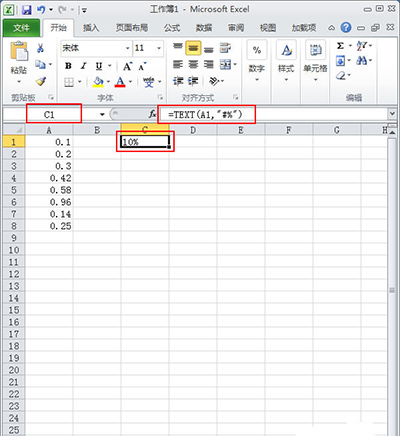The width and height of the screenshot is (400, 436).
Task: Toggle Italic formatting
Action: pyautogui.click(x=84, y=66)
